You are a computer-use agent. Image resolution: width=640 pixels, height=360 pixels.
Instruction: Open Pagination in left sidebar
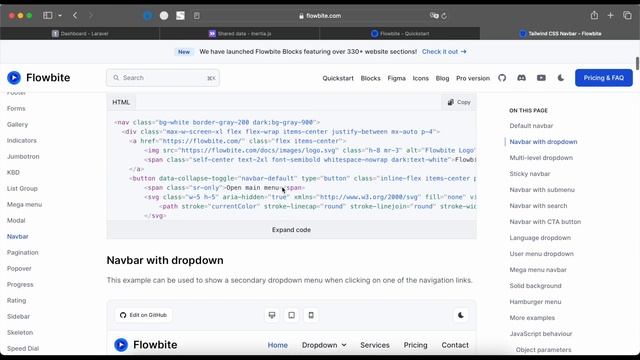(22, 252)
